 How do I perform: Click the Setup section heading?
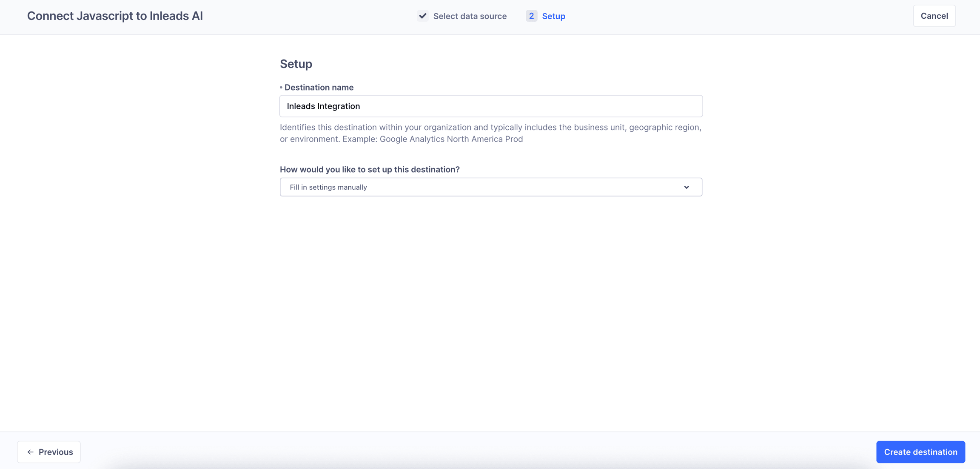(296, 64)
